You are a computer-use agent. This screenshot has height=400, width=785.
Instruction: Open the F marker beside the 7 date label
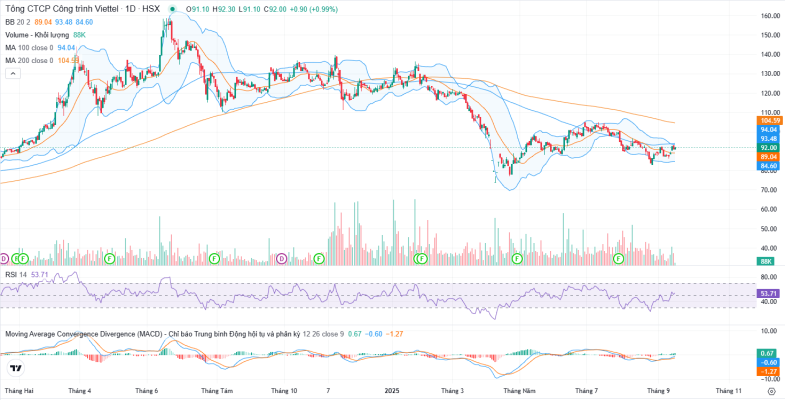[x=319, y=259]
